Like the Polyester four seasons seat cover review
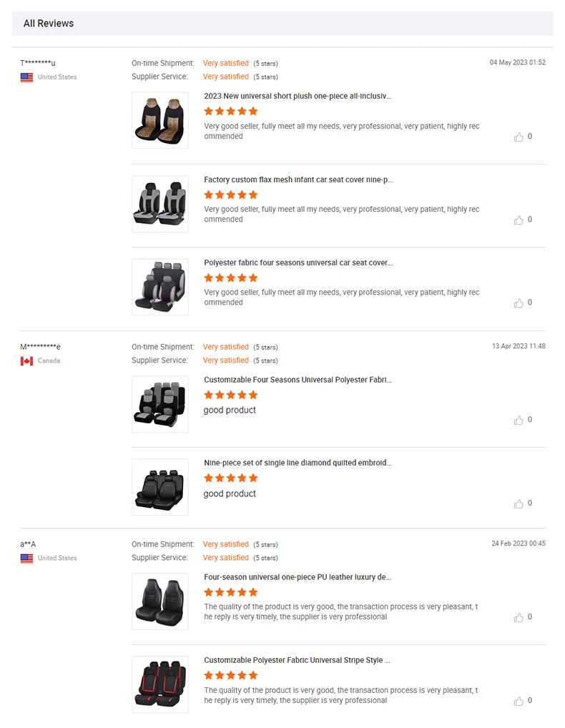 519,303
